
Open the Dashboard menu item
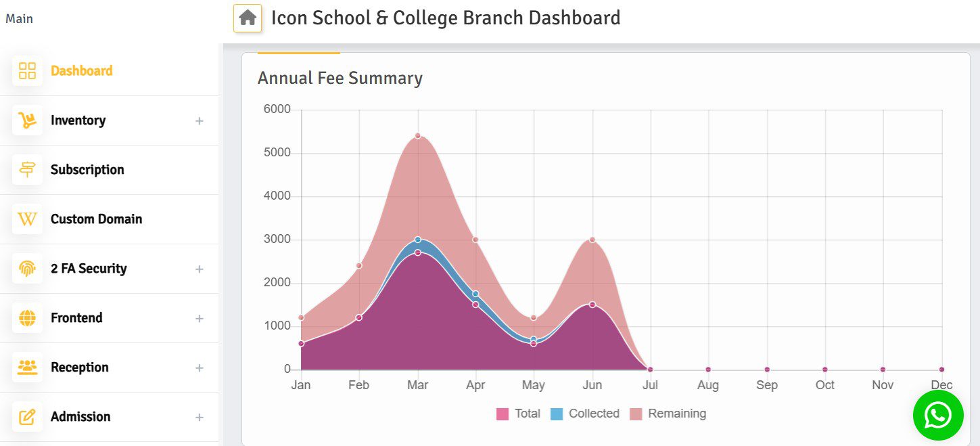coord(82,71)
